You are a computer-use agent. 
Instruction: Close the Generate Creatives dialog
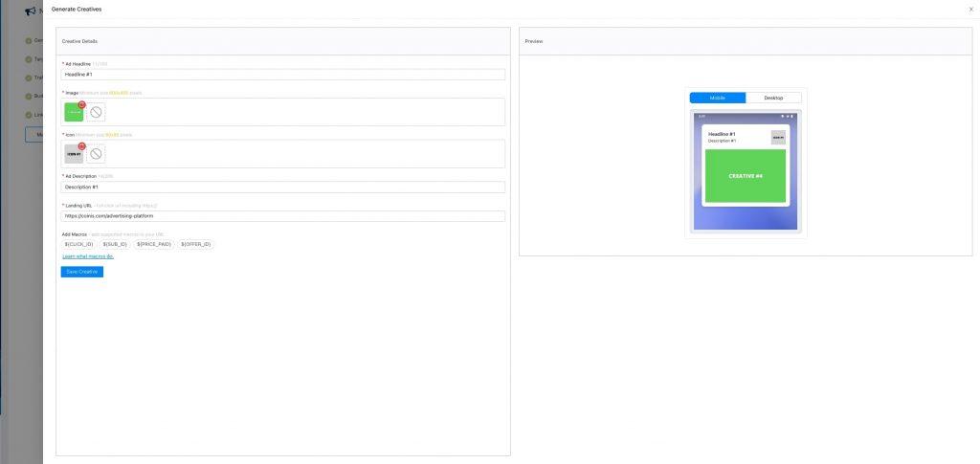(971, 9)
